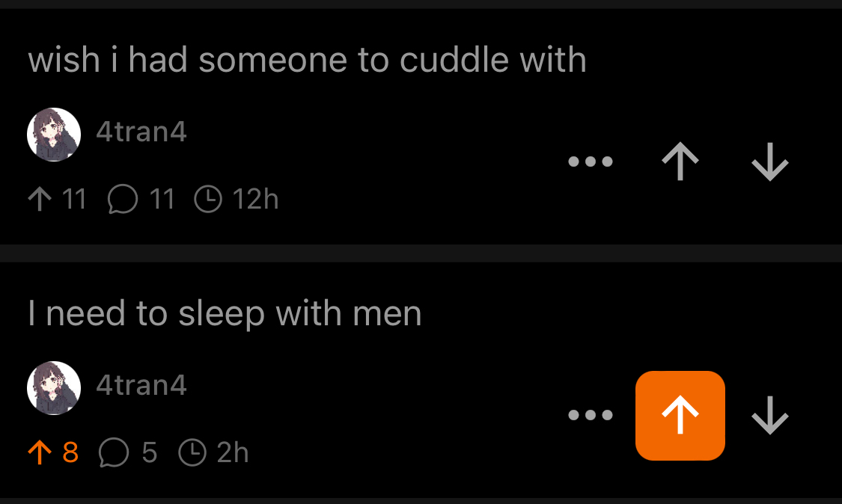Open comments icon showing 5 comments
This screenshot has width=842, height=504.
[114, 452]
